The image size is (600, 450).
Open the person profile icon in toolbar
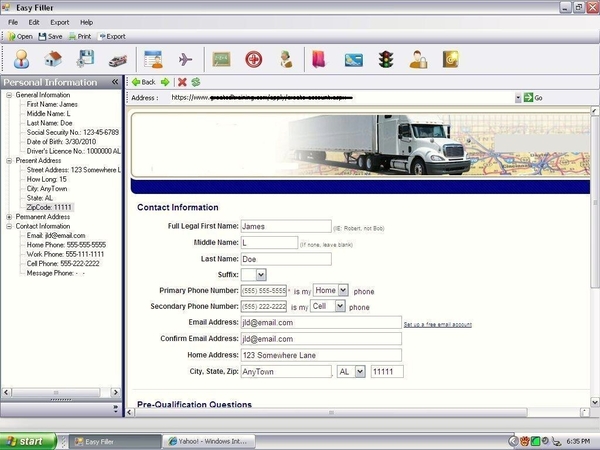21,60
